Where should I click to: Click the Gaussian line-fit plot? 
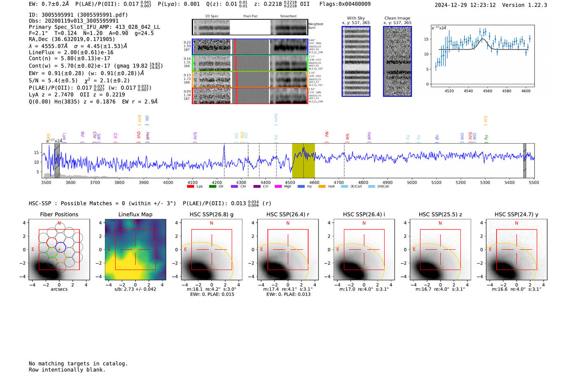tap(482, 56)
